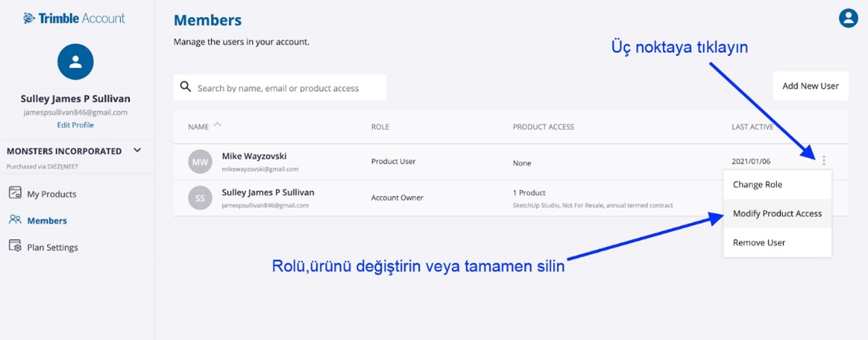Viewport: 868px width, 340px height.
Task: Click the search magnifier icon
Action: pyautogui.click(x=185, y=87)
